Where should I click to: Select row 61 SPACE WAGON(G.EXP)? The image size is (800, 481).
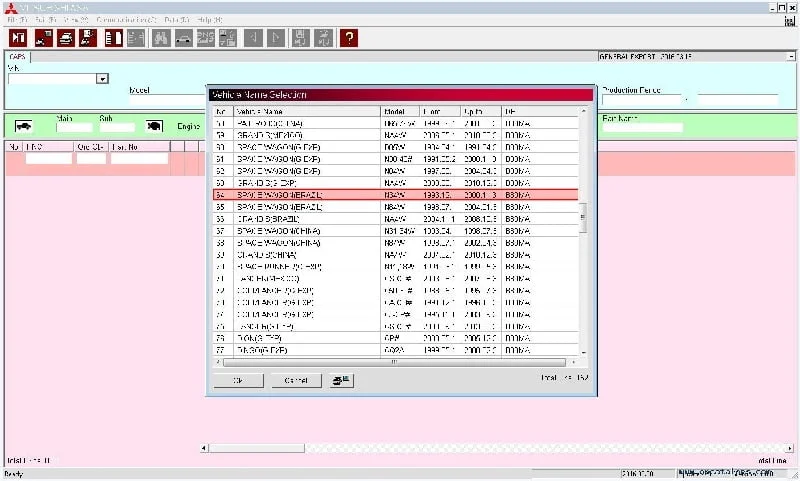395,159
